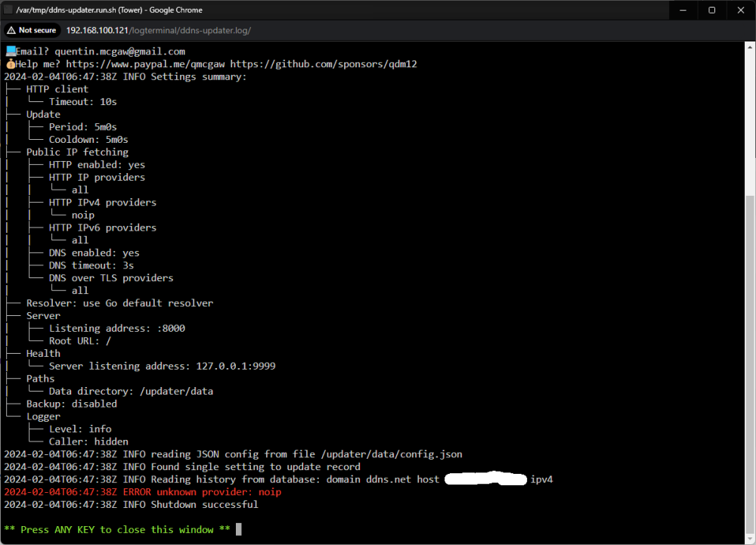The height and width of the screenshot is (545, 756).
Task: Click the https://www.paypal.me/qmcgaw URL text
Action: pos(145,64)
